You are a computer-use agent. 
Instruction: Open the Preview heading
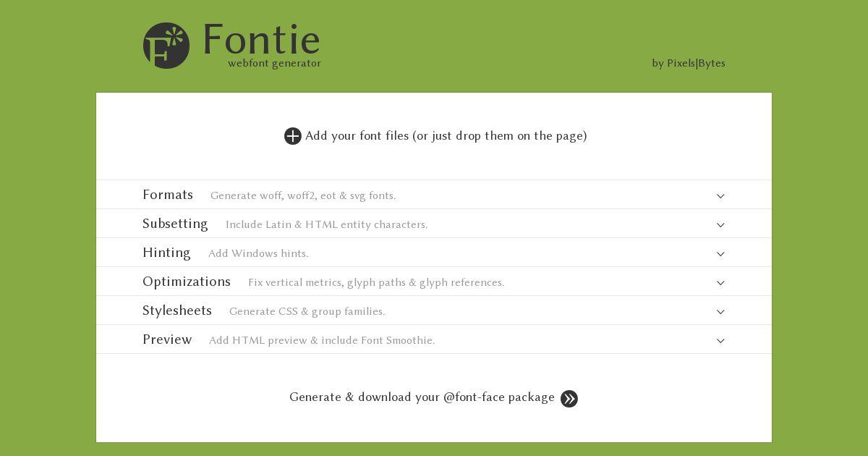(x=167, y=340)
